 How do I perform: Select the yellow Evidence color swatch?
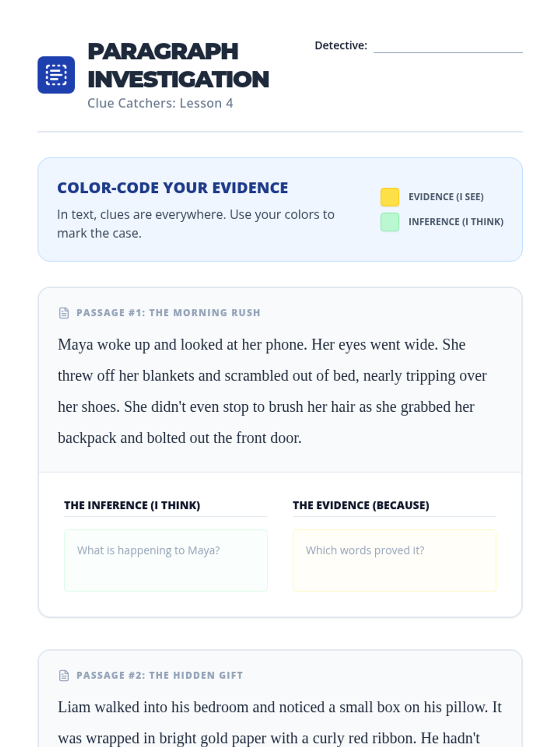(x=390, y=197)
